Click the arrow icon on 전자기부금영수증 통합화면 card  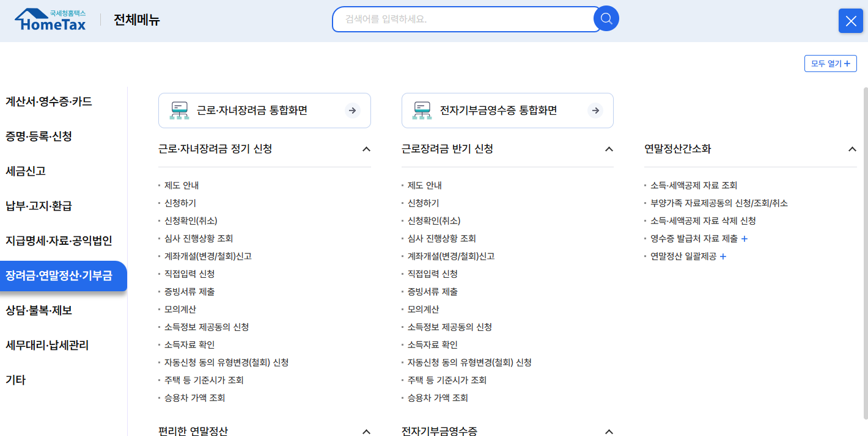coord(595,110)
